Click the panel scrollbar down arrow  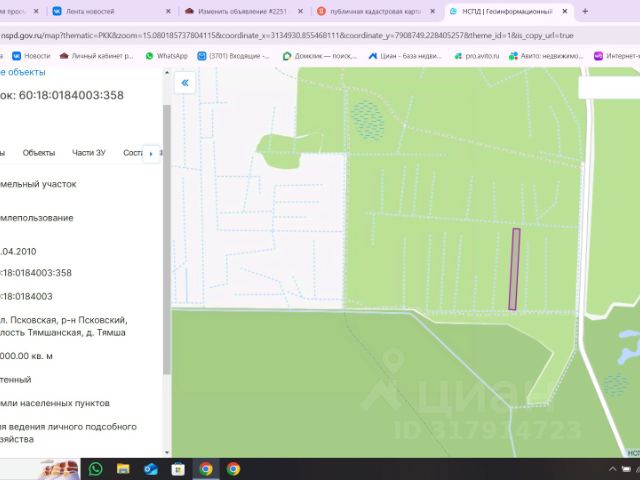167,452
